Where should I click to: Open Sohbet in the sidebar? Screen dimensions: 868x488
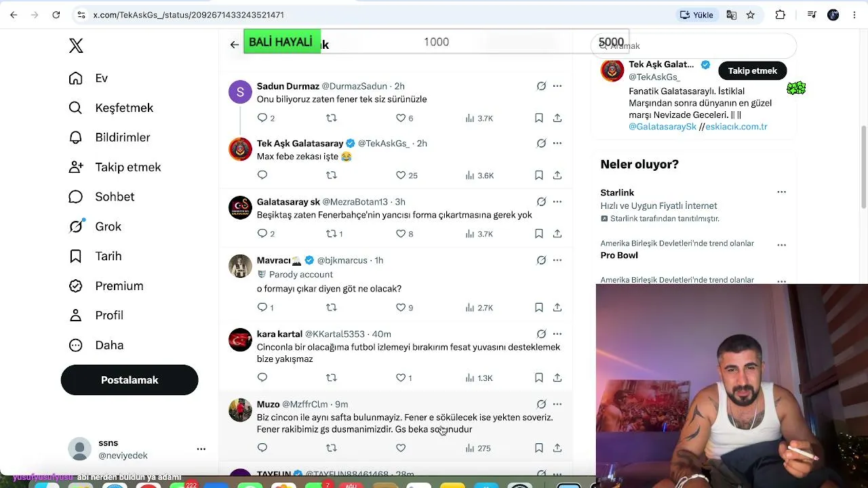pyautogui.click(x=101, y=197)
